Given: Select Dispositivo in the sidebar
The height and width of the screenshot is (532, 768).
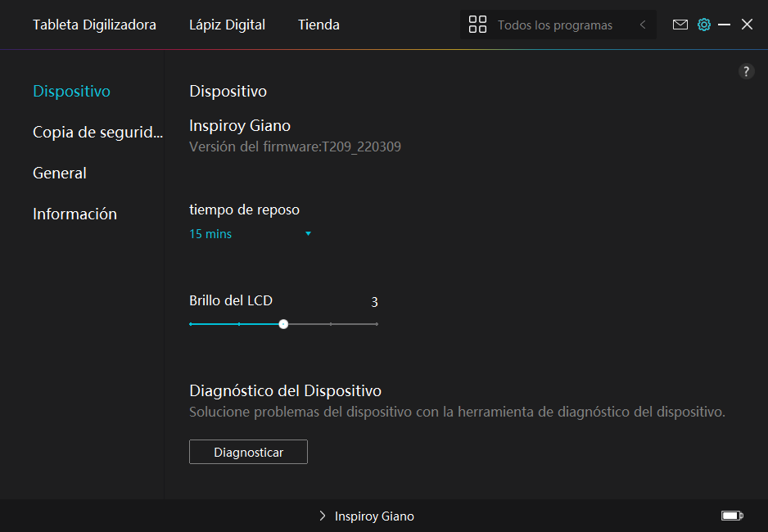Looking at the screenshot, I should pos(71,91).
